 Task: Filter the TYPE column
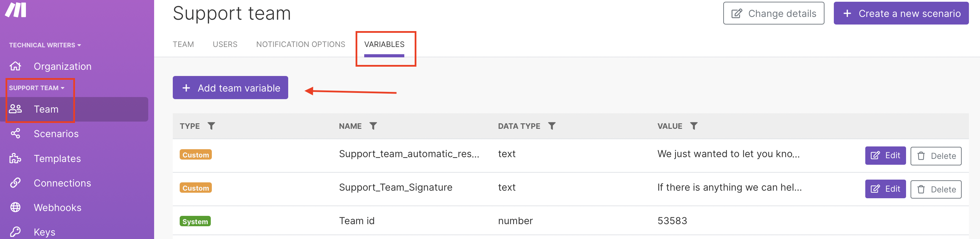coord(211,126)
